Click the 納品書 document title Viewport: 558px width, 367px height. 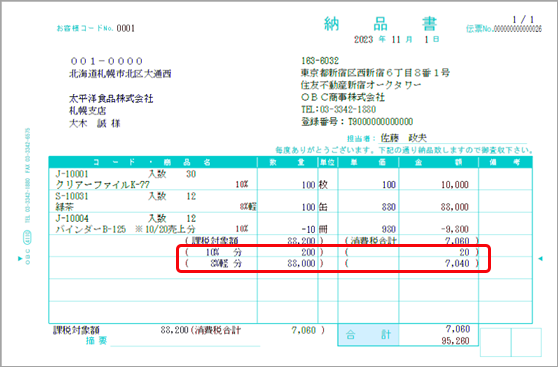pyautogui.click(x=380, y=24)
